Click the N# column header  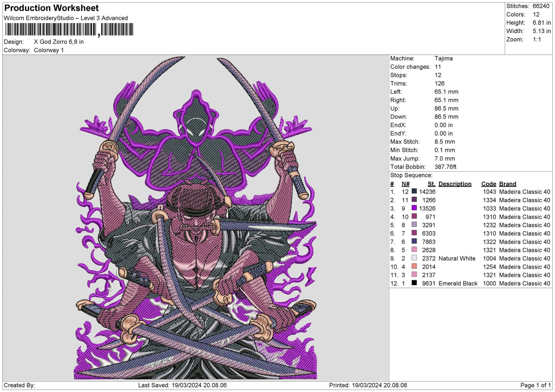406,184
